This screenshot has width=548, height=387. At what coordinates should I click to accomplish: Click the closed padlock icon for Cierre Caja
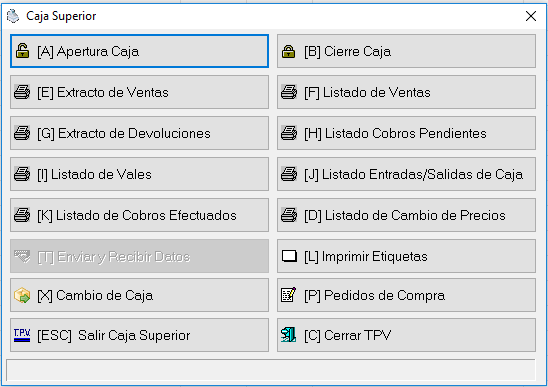[289, 51]
